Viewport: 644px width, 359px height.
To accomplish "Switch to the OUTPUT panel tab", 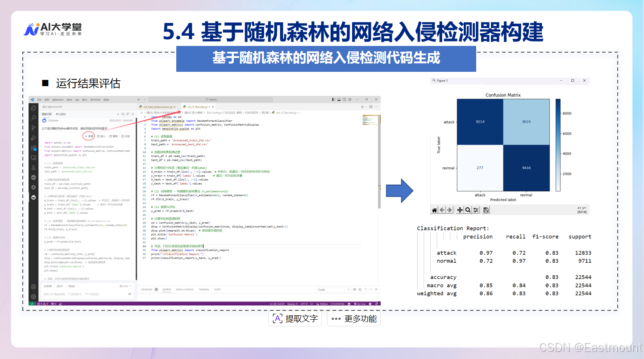I will click(167, 289).
